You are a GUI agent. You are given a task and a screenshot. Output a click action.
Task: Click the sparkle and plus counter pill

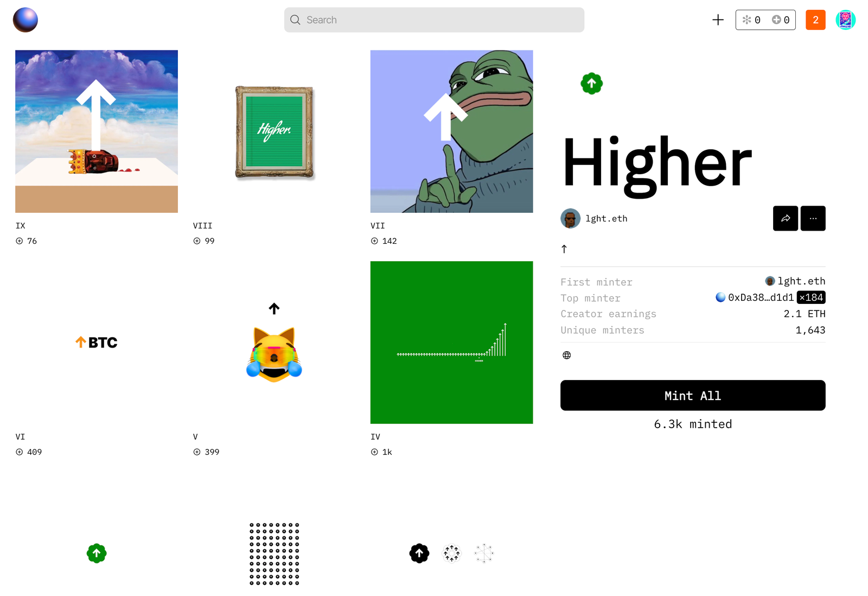coord(765,20)
